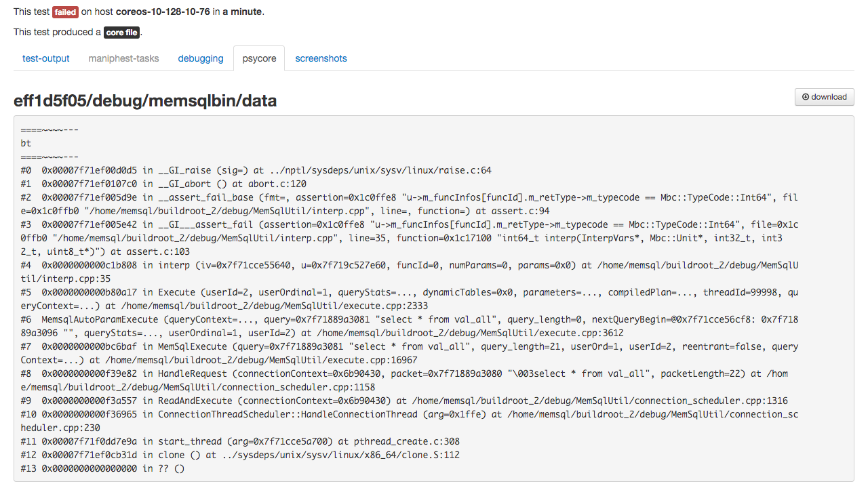Viewport: 868px width, 488px height.
Task: Open the test-output tab
Action: pos(46,58)
